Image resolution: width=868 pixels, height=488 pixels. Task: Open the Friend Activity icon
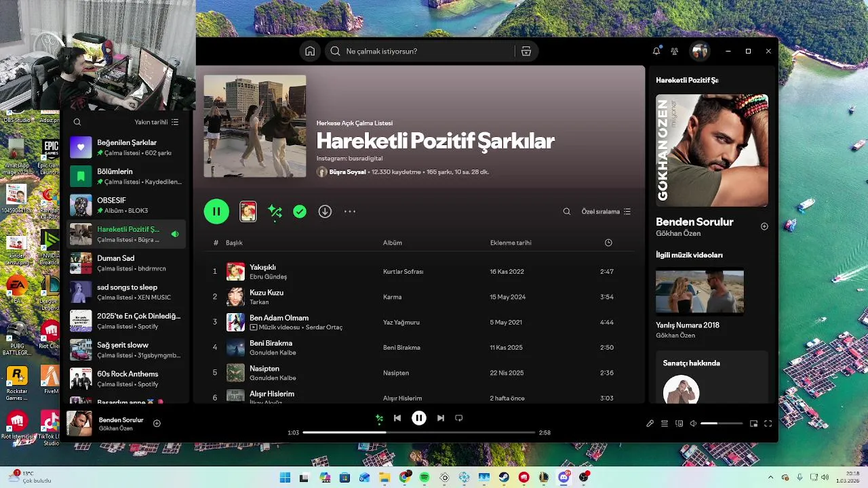click(x=674, y=51)
